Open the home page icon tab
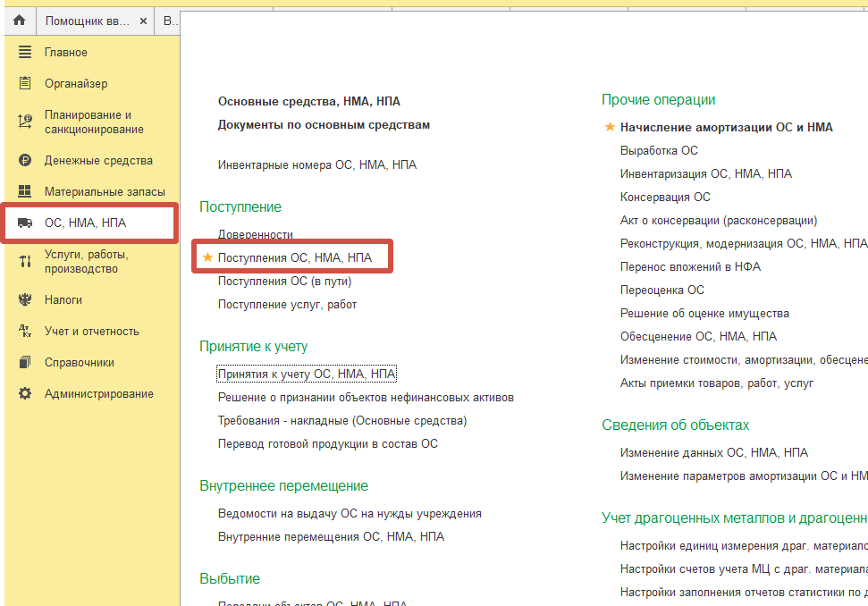Image resolution: width=868 pixels, height=606 pixels. pos(20,21)
